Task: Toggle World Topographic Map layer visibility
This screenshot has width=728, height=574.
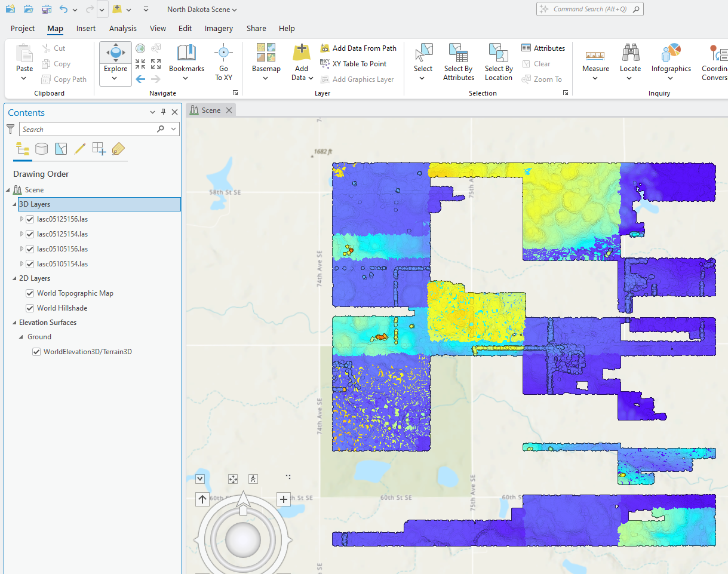Action: [30, 293]
